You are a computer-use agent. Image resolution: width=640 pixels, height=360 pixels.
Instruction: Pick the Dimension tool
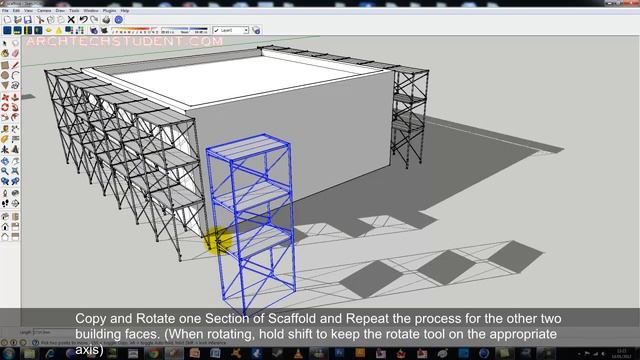point(15,129)
